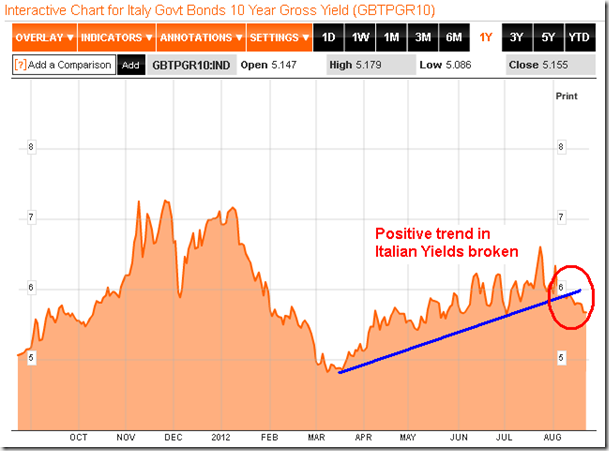
Task: Switch to the 1D time range
Action: (327, 38)
